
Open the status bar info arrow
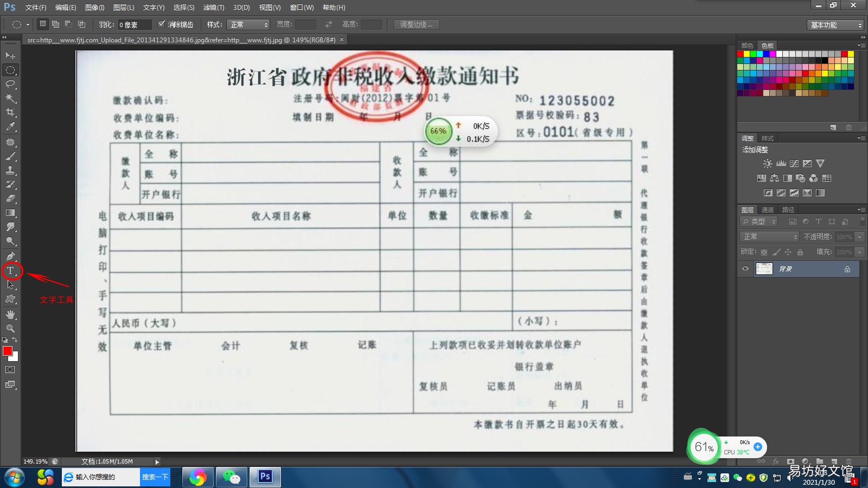click(x=157, y=462)
